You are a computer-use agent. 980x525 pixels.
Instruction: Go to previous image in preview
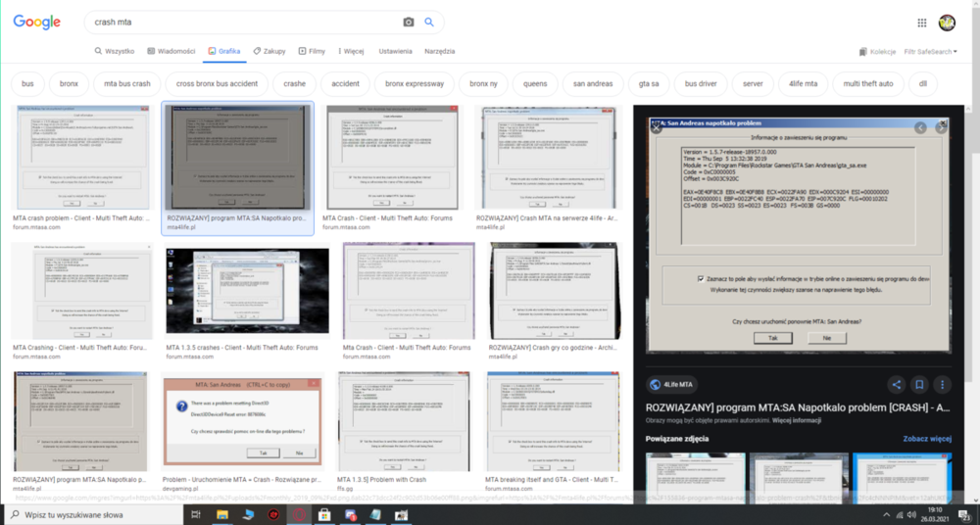[x=920, y=128]
